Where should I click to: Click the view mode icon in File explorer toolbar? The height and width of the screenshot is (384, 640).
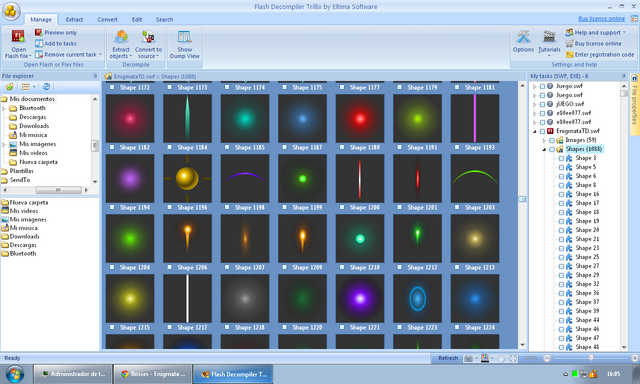(26, 87)
